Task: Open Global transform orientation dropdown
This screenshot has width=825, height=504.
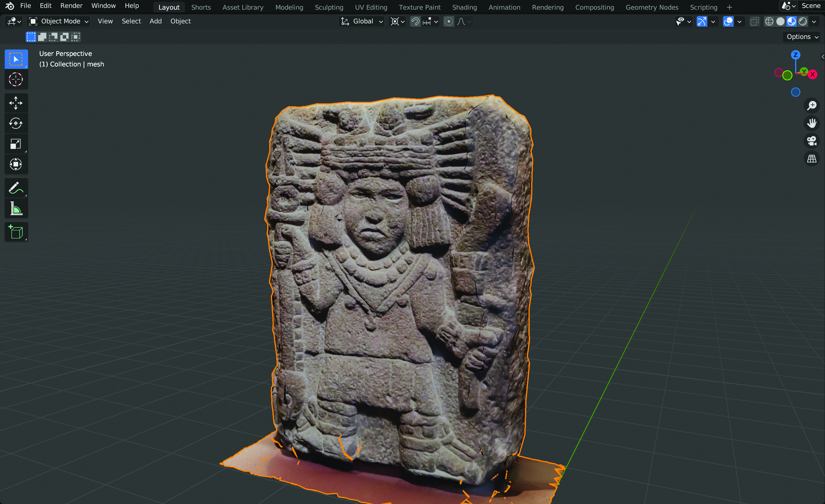Action: point(361,21)
